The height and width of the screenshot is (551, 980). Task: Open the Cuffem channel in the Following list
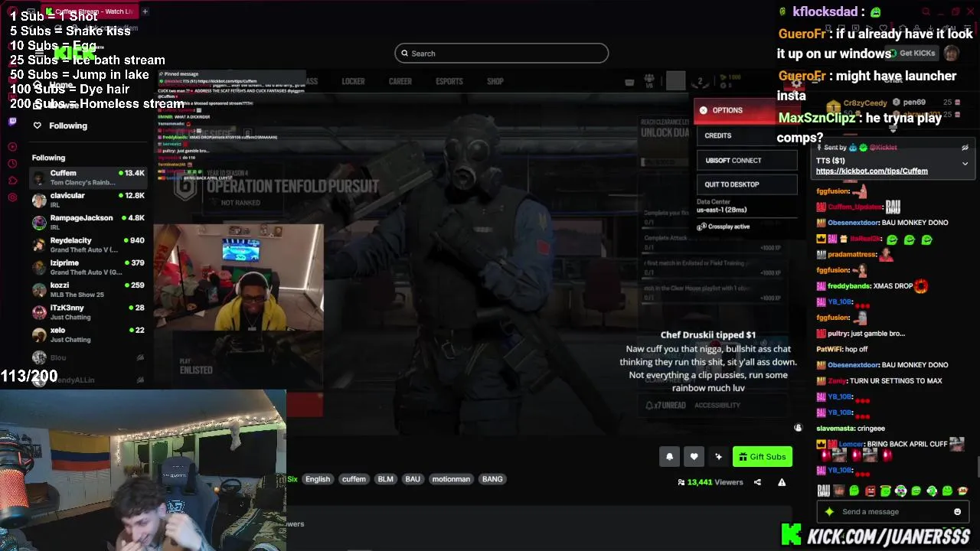(x=89, y=178)
